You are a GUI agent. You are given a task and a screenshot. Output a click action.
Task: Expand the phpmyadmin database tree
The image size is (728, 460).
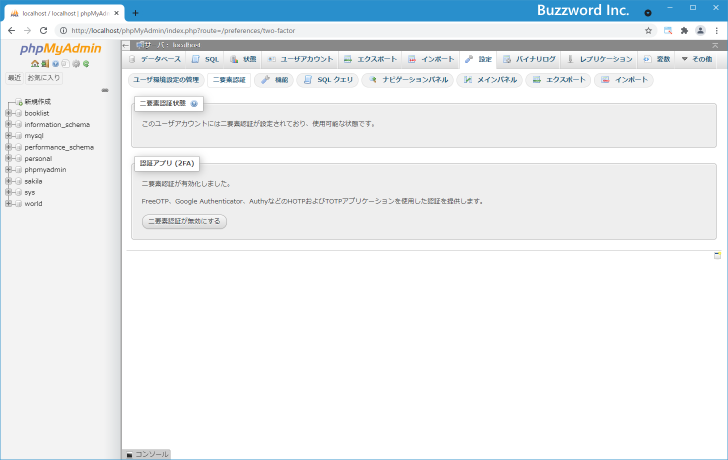click(x=8, y=169)
